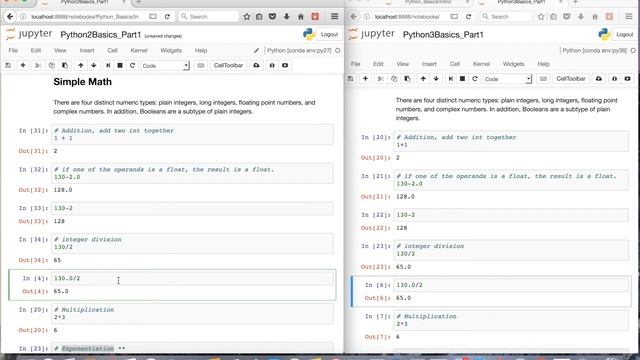
Task: Click the CellToolbar button in the Python3 notebook
Action: pos(571,79)
